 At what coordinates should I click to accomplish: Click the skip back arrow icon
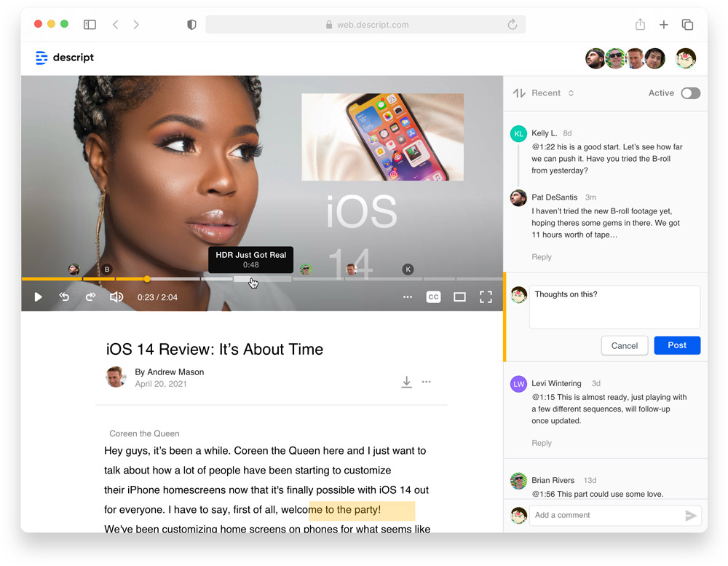click(x=64, y=297)
